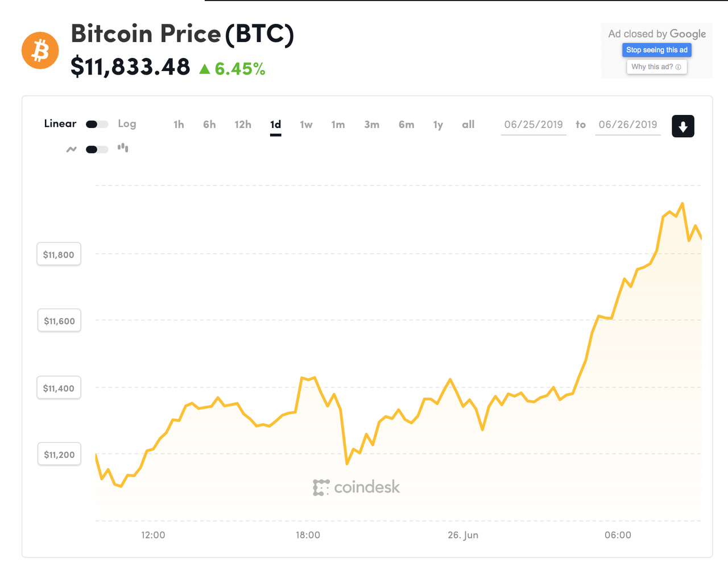Open the "Why this ad?" link
The width and height of the screenshot is (728, 570).
[653, 67]
